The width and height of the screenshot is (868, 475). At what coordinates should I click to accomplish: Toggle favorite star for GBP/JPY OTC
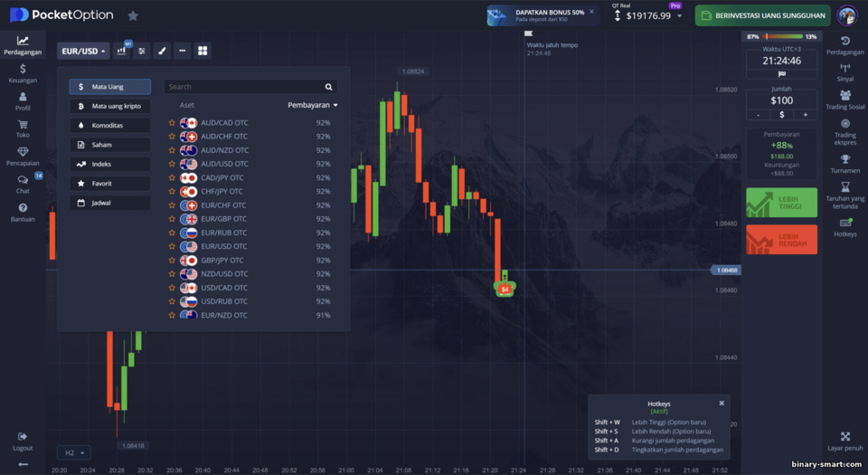172,261
